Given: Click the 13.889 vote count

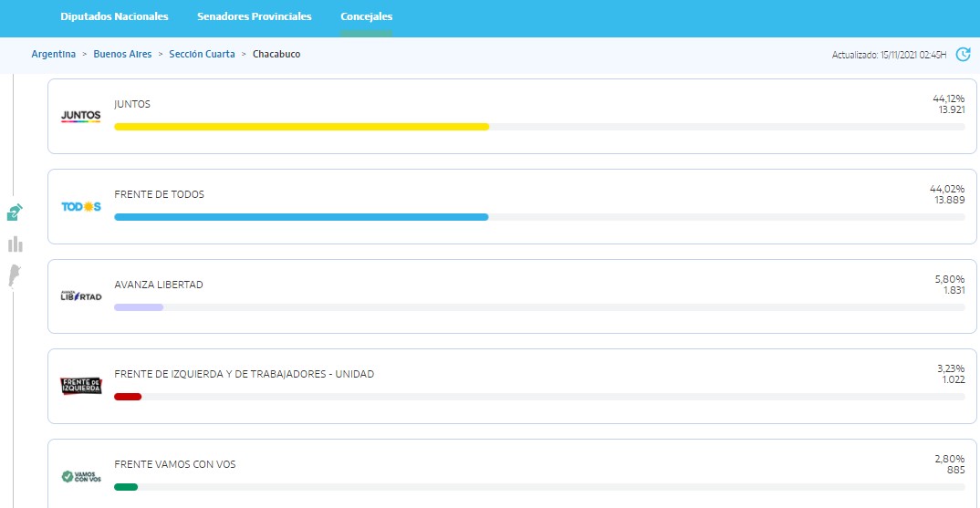Looking at the screenshot, I should [949, 200].
